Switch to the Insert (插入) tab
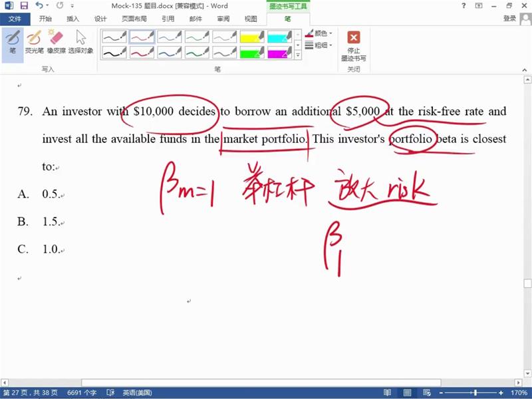Viewport: 532px width, 399px height. pyautogui.click(x=72, y=19)
